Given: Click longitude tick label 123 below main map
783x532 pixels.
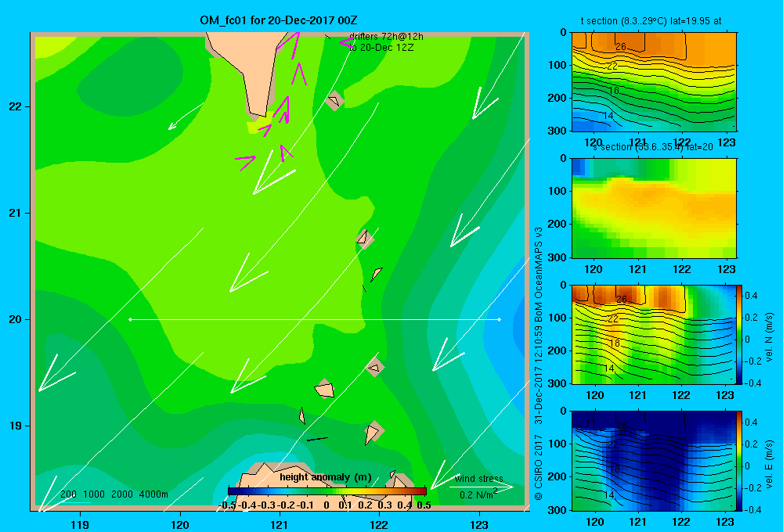Looking at the screenshot, I should click(479, 524).
